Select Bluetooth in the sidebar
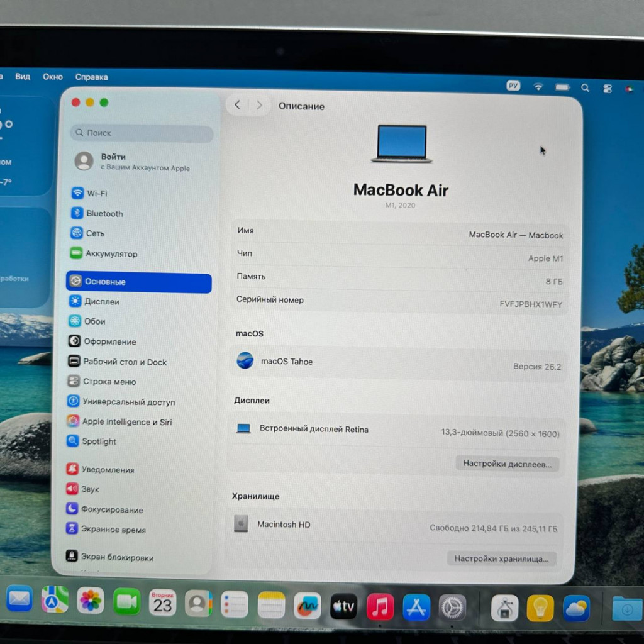Image resolution: width=644 pixels, height=644 pixels. tap(104, 213)
